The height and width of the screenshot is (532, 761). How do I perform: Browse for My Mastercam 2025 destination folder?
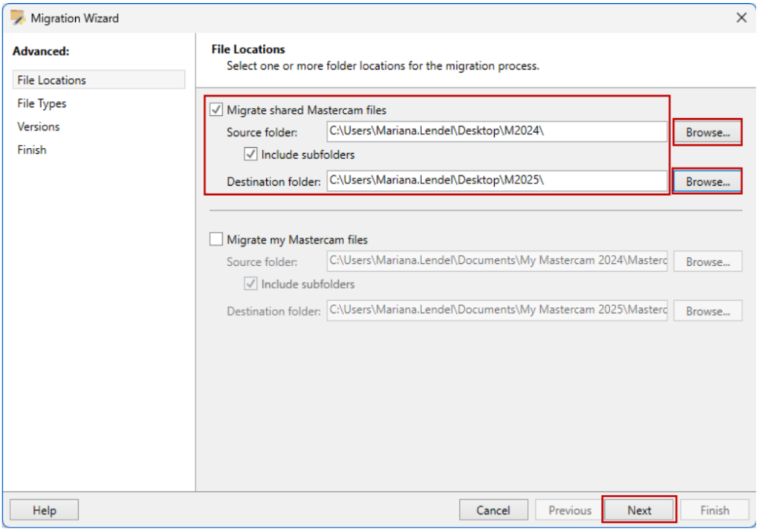[707, 311]
